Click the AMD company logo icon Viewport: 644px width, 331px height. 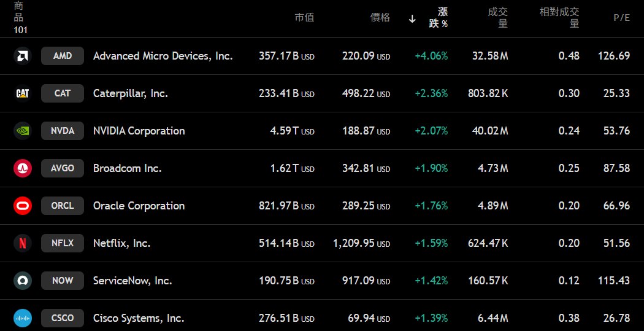tap(22, 56)
